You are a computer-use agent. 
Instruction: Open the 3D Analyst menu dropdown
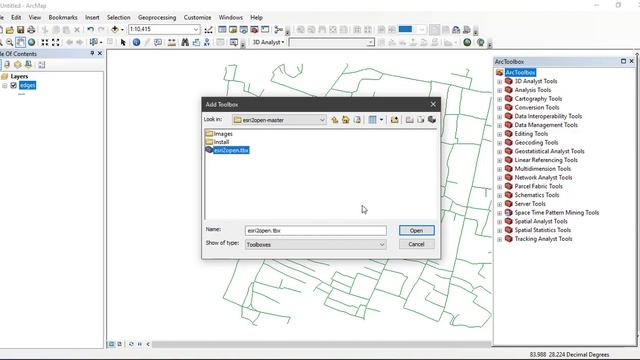click(x=268, y=42)
